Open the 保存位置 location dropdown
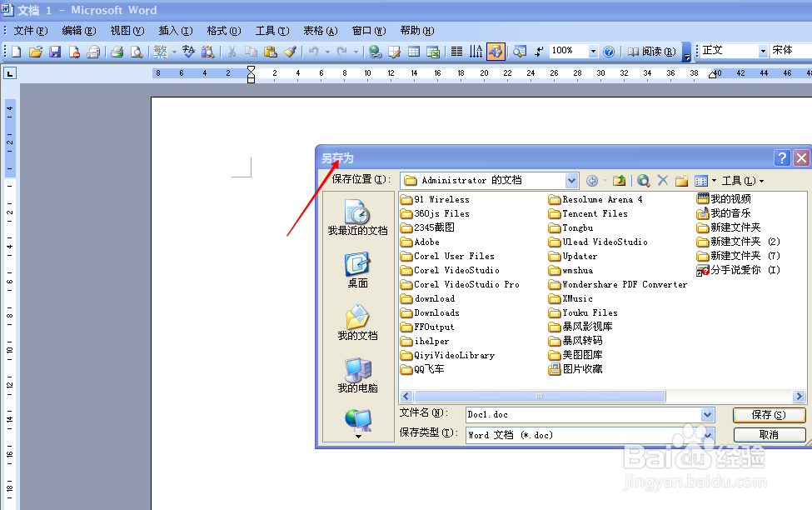Screen dimensions: 812x510 click(x=571, y=180)
